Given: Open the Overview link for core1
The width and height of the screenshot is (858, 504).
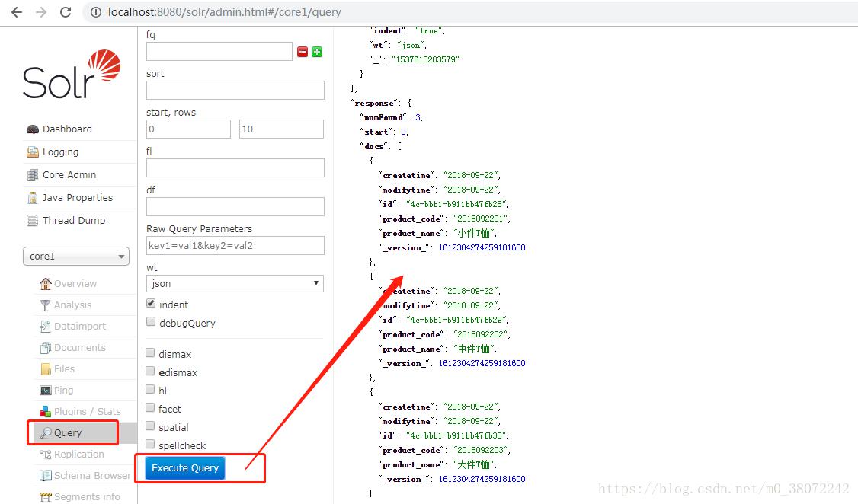Looking at the screenshot, I should 75,283.
